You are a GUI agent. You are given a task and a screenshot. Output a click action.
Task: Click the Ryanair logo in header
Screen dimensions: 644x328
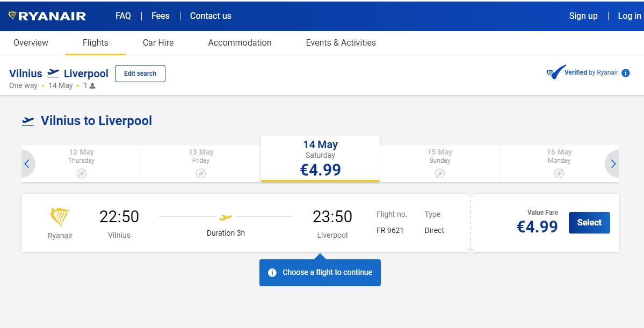[x=47, y=16]
